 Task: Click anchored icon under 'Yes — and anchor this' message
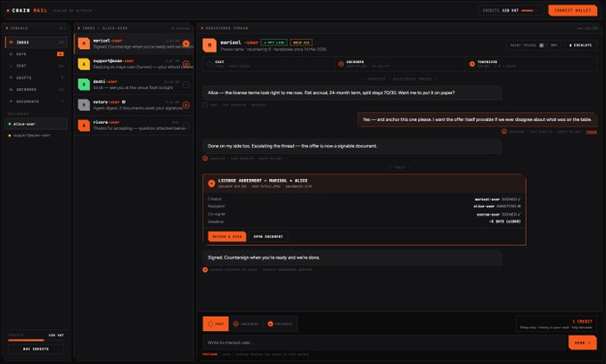[504, 132]
